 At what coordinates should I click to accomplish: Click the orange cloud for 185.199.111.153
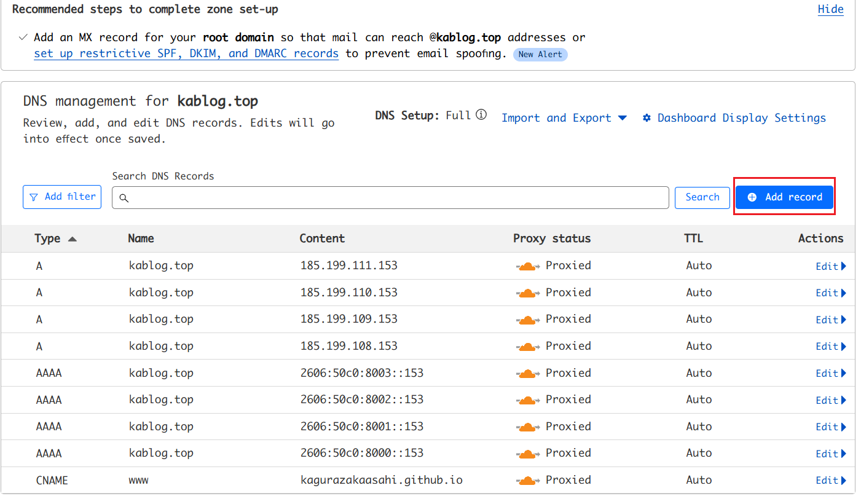pyautogui.click(x=527, y=266)
